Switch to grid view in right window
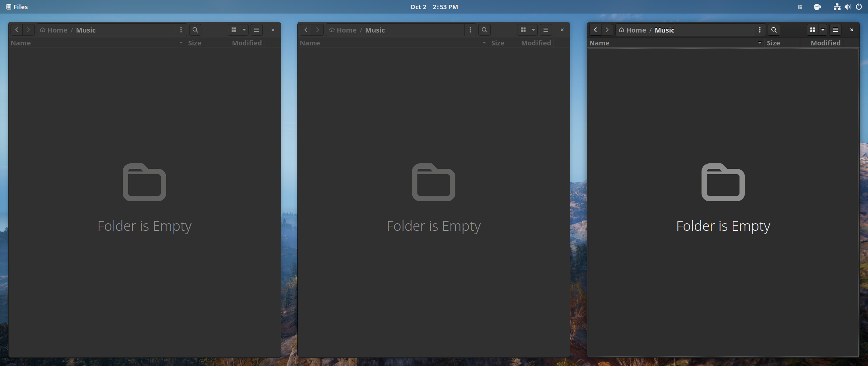 (x=813, y=30)
